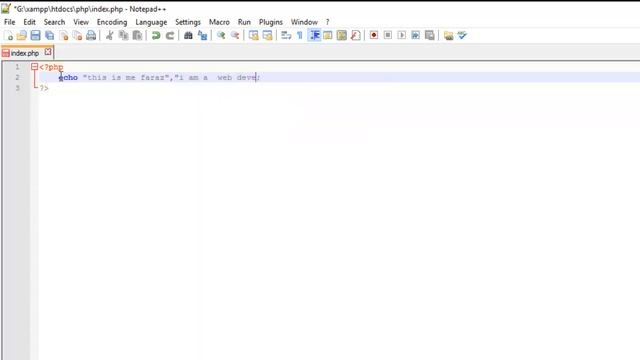Open the User Defined Language icon
This screenshot has width=640, height=360.
[328, 36]
